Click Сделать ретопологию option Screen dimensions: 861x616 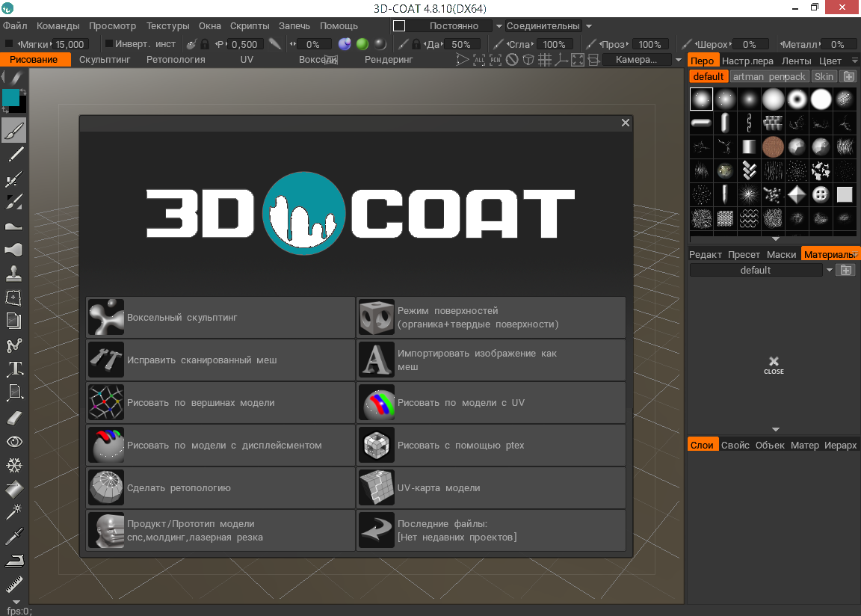click(220, 487)
